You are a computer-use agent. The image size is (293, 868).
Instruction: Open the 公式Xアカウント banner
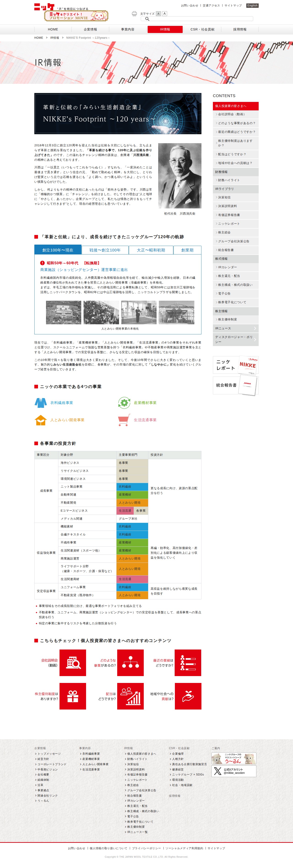[234, 771]
